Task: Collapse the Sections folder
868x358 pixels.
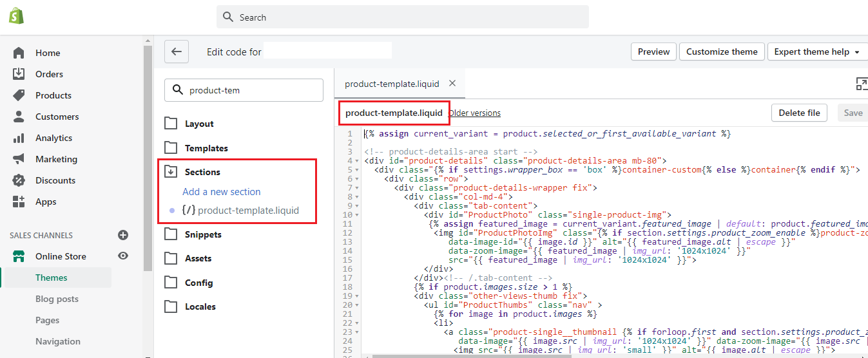Action: point(171,172)
